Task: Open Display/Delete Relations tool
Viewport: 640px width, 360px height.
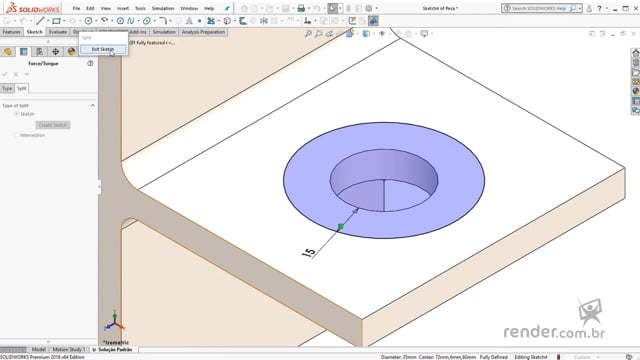Action: (x=307, y=21)
